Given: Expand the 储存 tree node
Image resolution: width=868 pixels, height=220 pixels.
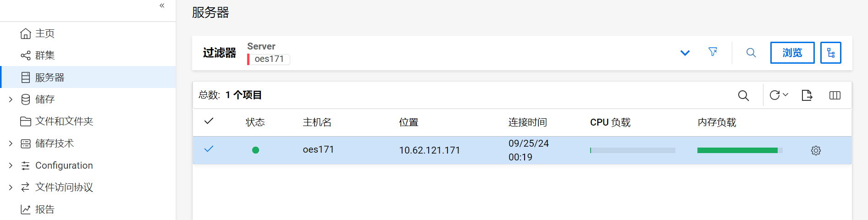Looking at the screenshot, I should tap(11, 99).
